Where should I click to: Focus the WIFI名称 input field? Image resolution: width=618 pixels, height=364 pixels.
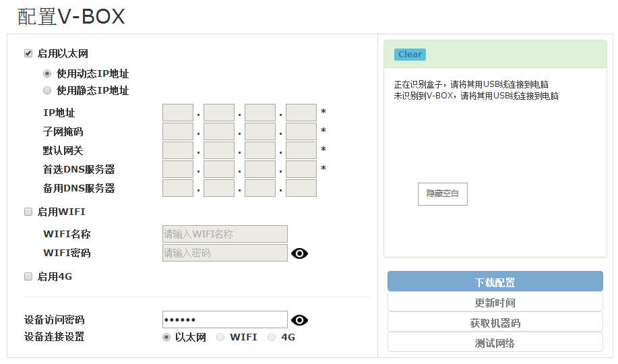(x=224, y=234)
